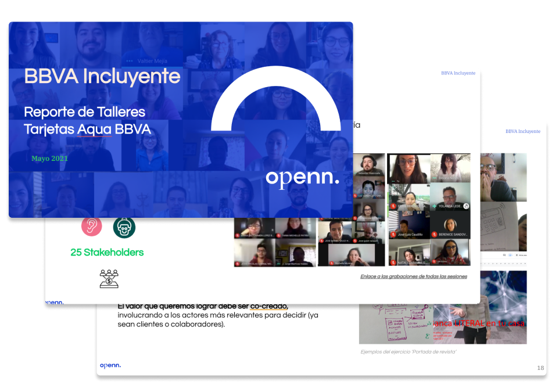Click the large white openn. logo

pos(302,178)
